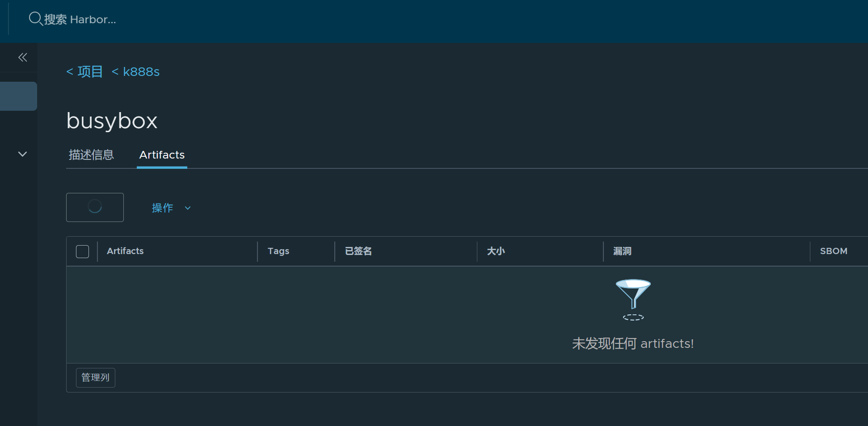Image resolution: width=868 pixels, height=426 pixels.
Task: Click the 漏洞 column header
Action: click(x=622, y=251)
